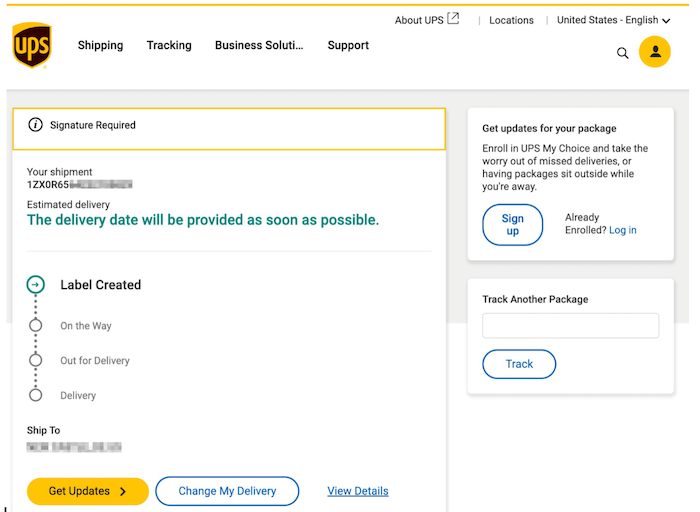Focus the Track Another Package input field
The width and height of the screenshot is (700, 512).
[x=570, y=325]
